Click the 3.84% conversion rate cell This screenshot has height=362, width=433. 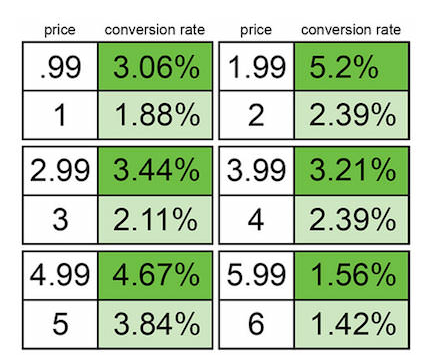click(x=155, y=324)
